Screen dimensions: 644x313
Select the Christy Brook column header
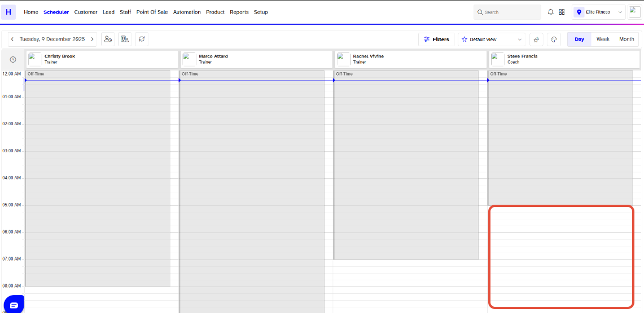point(102,59)
